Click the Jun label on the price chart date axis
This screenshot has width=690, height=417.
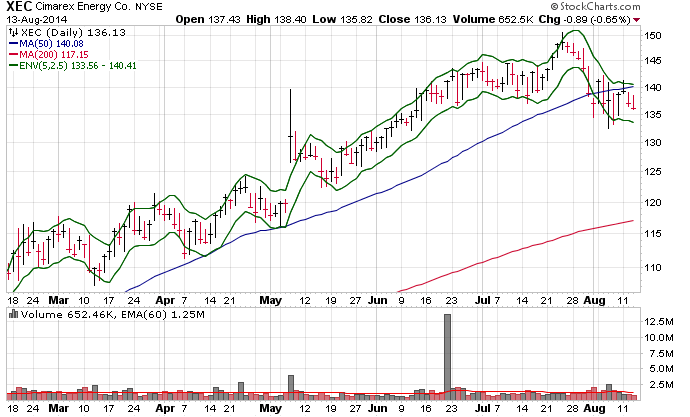[378, 300]
